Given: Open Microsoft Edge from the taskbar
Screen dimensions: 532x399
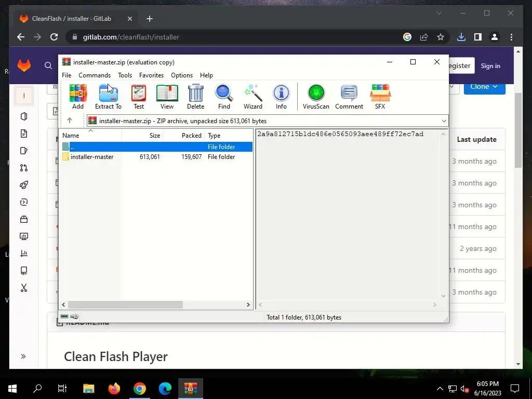Looking at the screenshot, I should 165,389.
